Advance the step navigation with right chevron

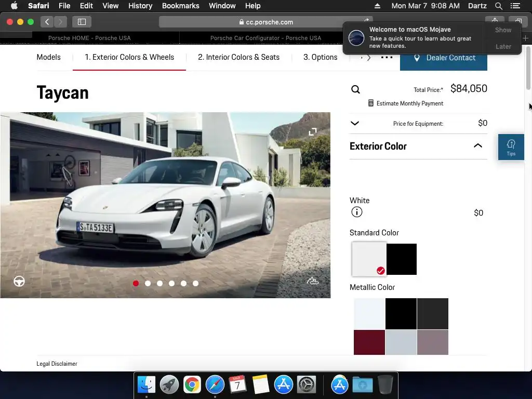pyautogui.click(x=369, y=58)
